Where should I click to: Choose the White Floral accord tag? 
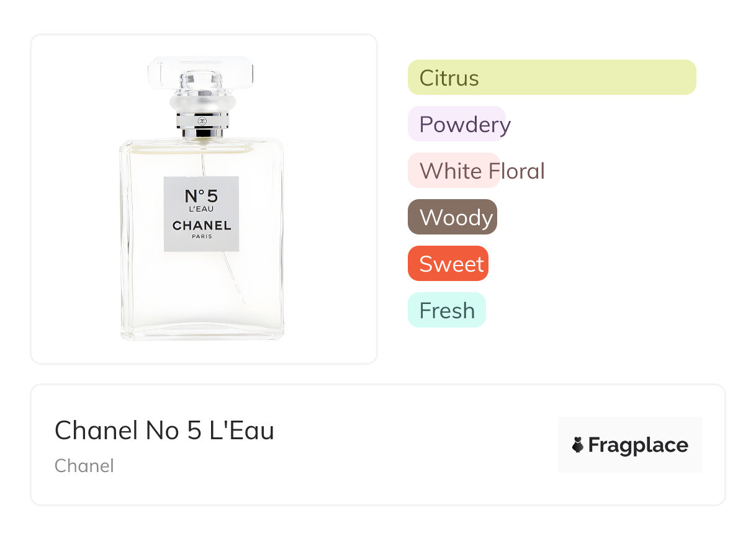coord(454,171)
